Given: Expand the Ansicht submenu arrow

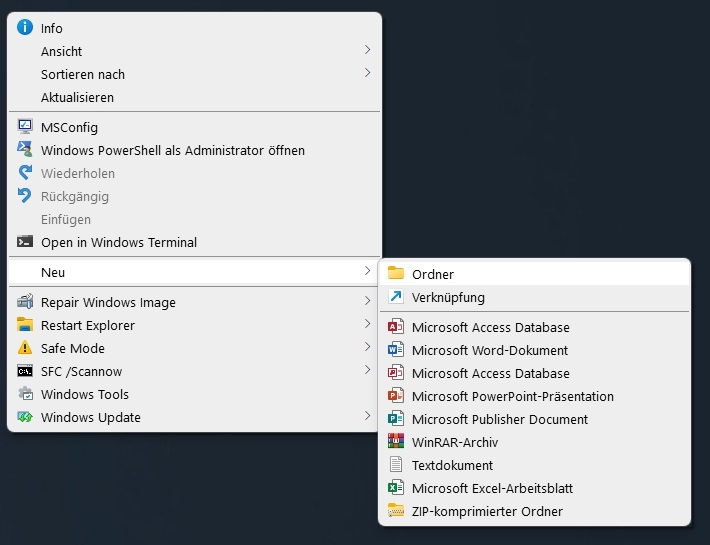Looking at the screenshot, I should 367,51.
